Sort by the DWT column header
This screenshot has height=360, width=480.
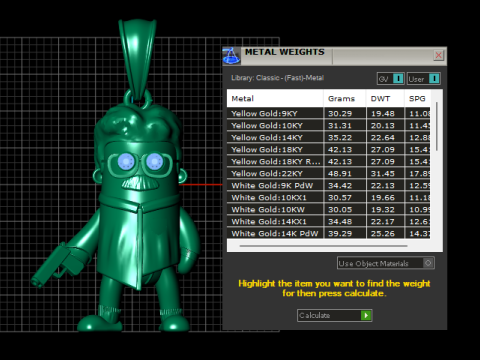pyautogui.click(x=385, y=99)
